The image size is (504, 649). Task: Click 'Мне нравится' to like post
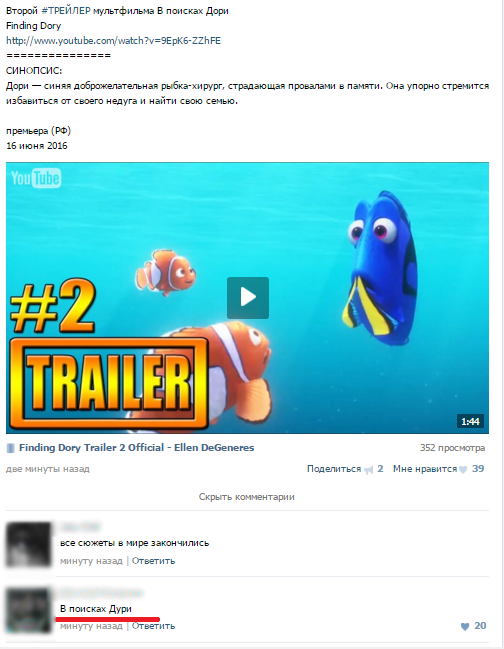click(x=425, y=469)
